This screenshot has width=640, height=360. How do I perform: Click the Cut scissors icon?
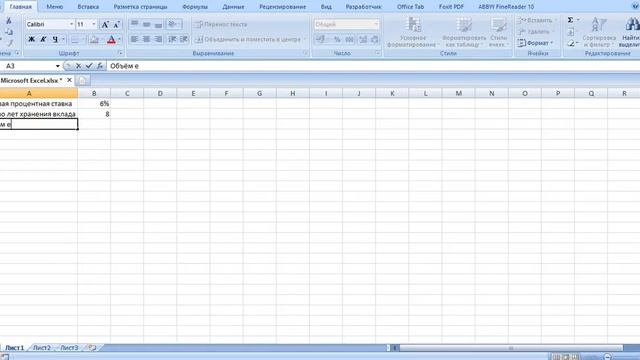pyautogui.click(x=9, y=20)
